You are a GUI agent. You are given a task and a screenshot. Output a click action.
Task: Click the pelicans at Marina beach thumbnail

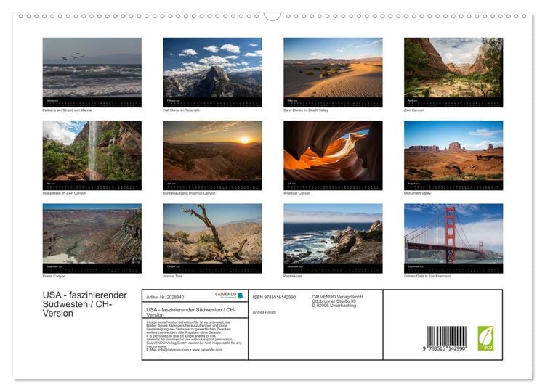92,72
